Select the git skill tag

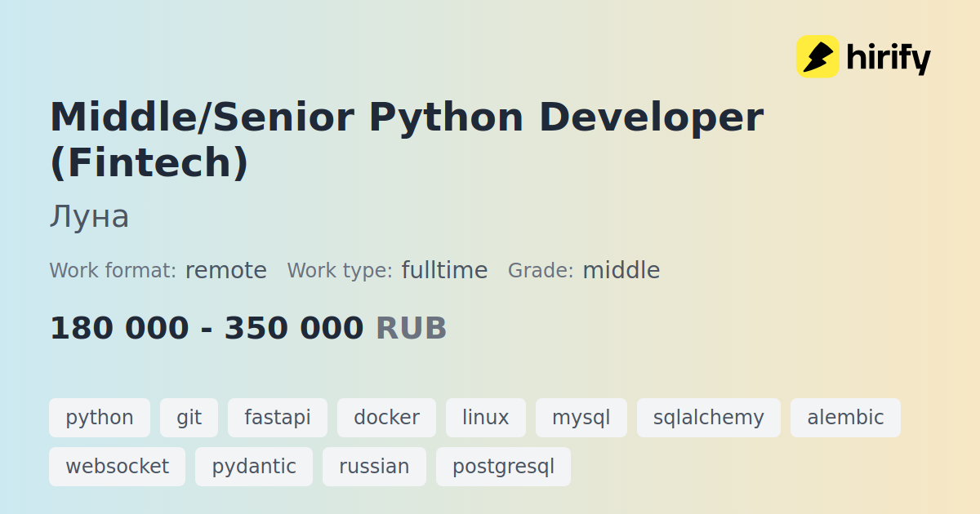coord(189,418)
